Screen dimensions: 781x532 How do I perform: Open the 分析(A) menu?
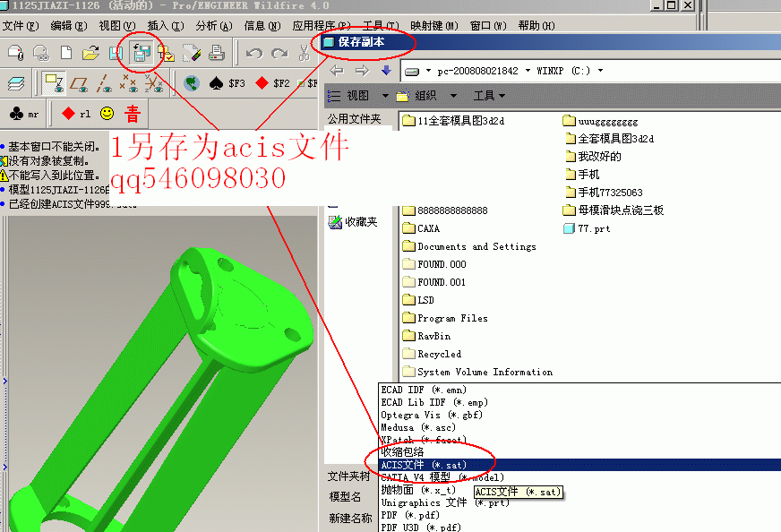click(x=214, y=26)
